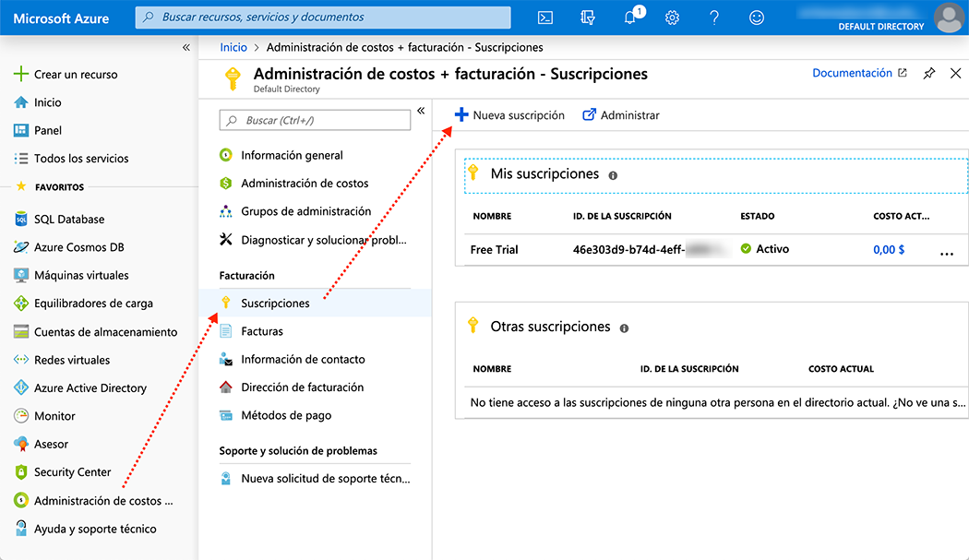Screen dimensions: 969x560
Task: Click Administrar toolbar button
Action: click(621, 115)
